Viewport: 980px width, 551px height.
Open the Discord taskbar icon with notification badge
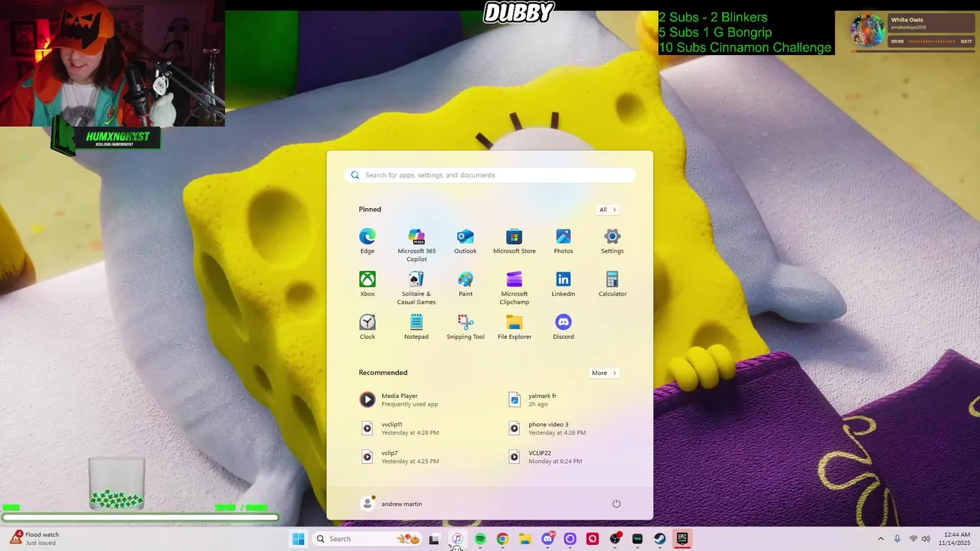coord(547,539)
